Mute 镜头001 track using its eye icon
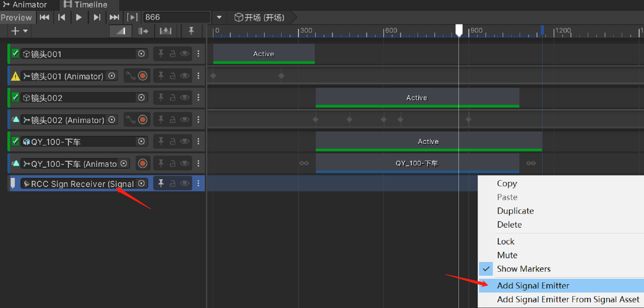Screen dimensions: 644x308 pyautogui.click(x=184, y=54)
